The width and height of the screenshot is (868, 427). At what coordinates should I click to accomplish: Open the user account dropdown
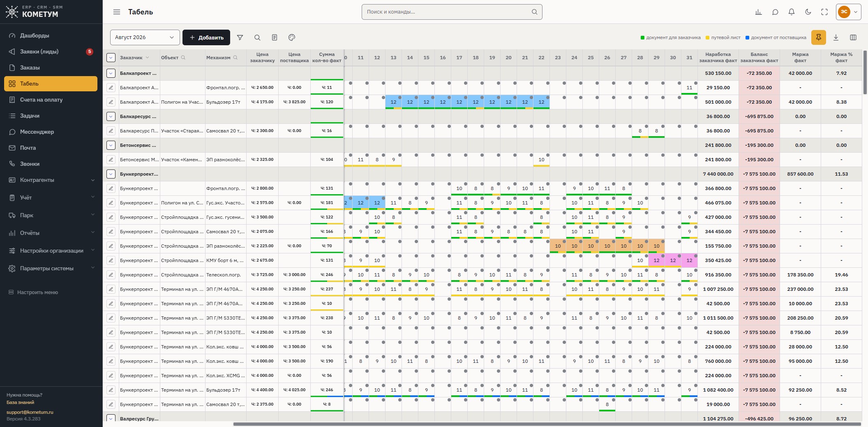click(849, 12)
